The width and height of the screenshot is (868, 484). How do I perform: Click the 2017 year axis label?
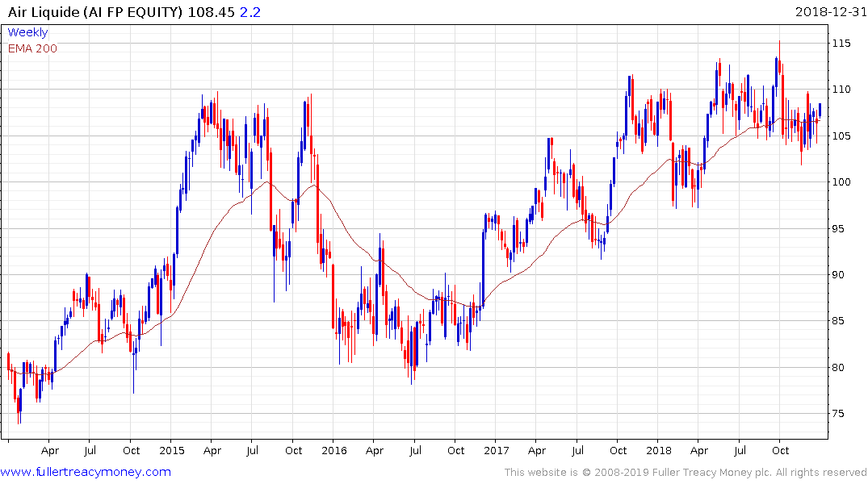[497, 451]
